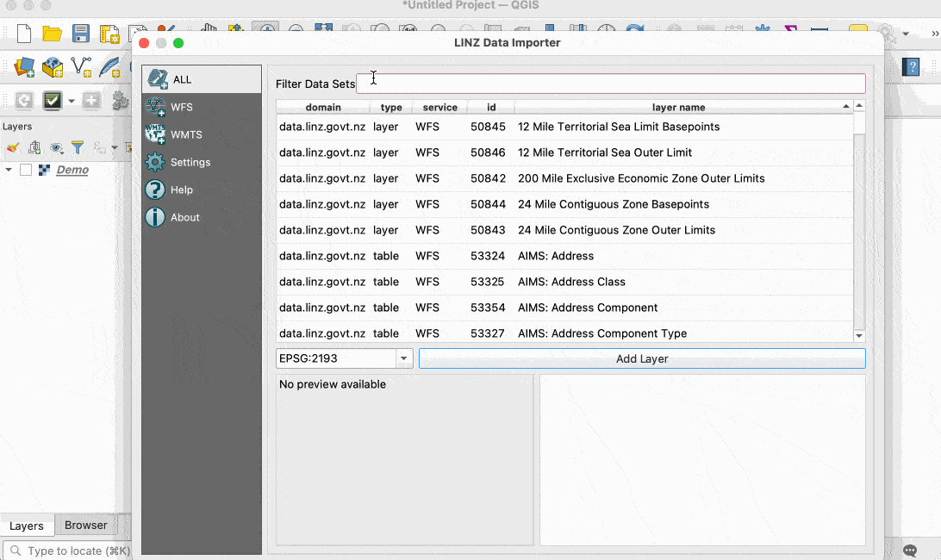This screenshot has width=941, height=560.
Task: Open dropdown arrow beside green checkmark plugin
Action: (72, 101)
